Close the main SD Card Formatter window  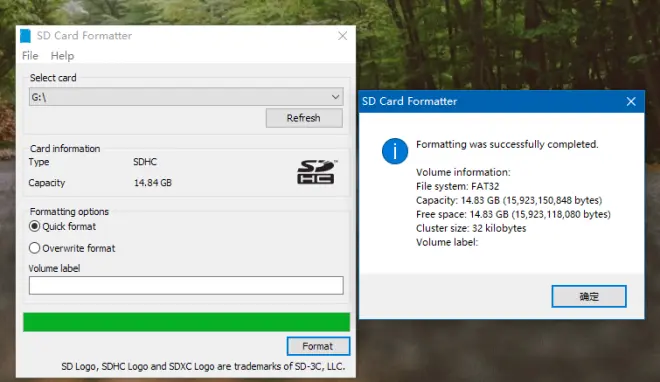tap(343, 36)
